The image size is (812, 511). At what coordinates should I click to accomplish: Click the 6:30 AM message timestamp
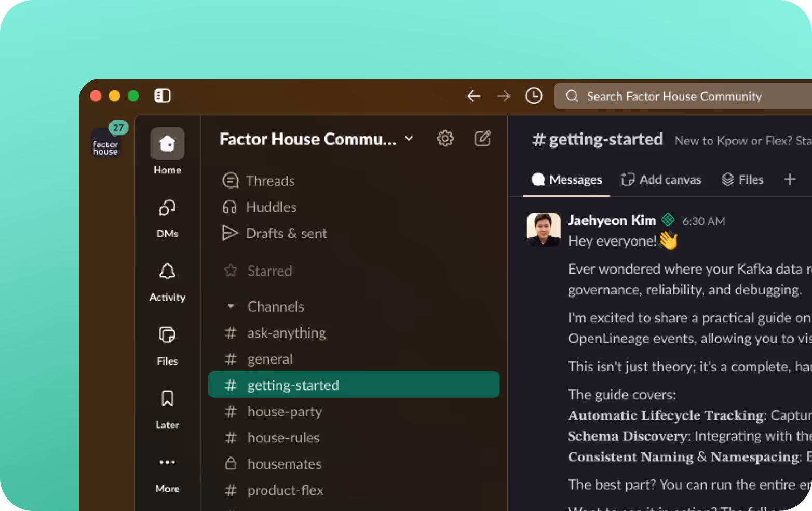[703, 221]
